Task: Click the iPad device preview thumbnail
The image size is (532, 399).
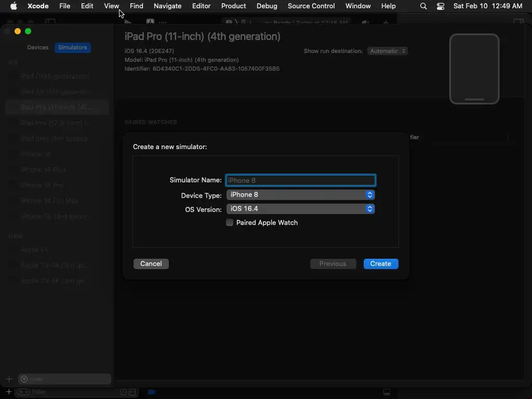Action: [x=474, y=69]
